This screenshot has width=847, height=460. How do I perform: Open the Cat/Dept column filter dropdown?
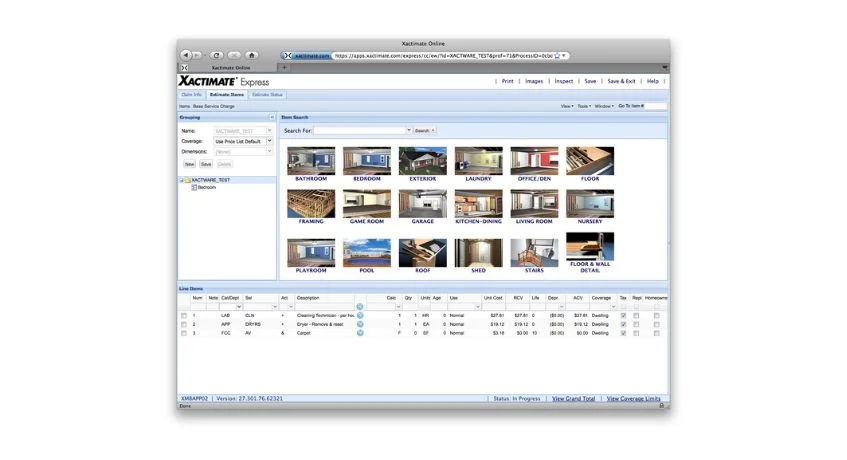point(239,307)
